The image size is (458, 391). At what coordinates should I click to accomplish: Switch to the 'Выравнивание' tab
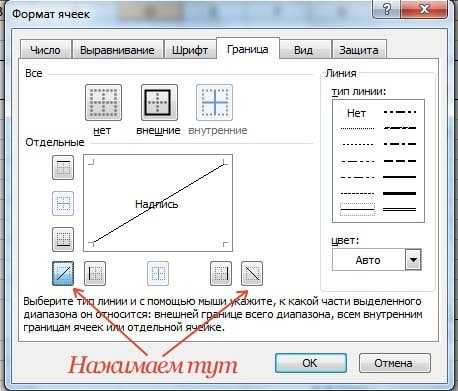click(117, 50)
